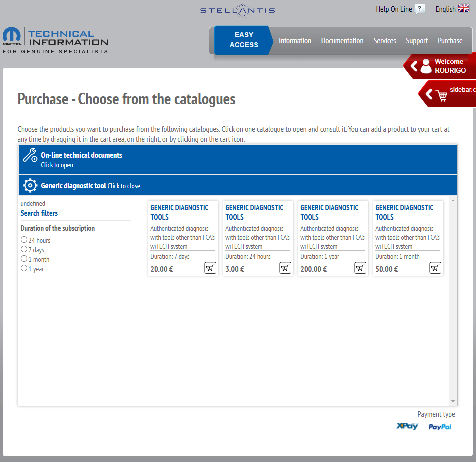476x462 pixels.
Task: Open the 3.00 € Generic Diagnostic Tools title
Action: 254,212
